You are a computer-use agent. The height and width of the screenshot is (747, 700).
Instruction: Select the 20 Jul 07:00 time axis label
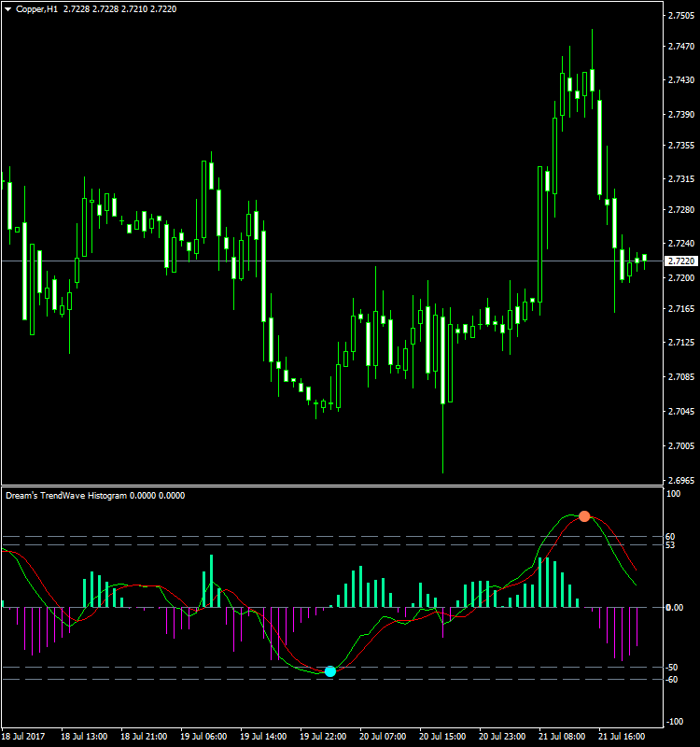click(x=383, y=737)
